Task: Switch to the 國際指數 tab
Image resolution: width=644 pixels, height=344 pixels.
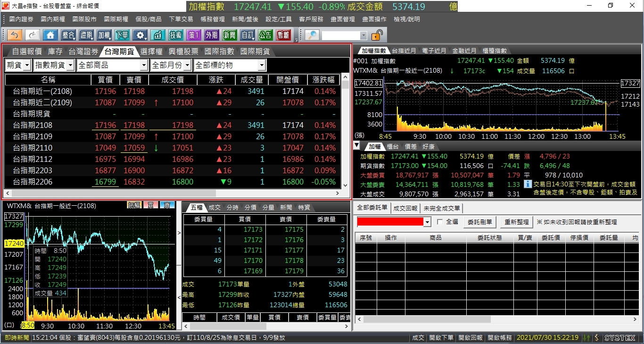Action: 220,51
